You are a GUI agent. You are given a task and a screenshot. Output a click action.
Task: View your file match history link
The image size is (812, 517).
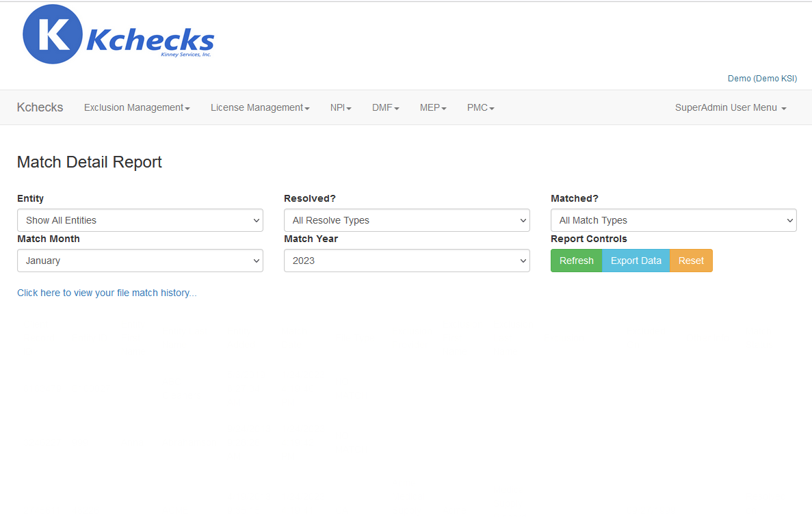tap(107, 292)
